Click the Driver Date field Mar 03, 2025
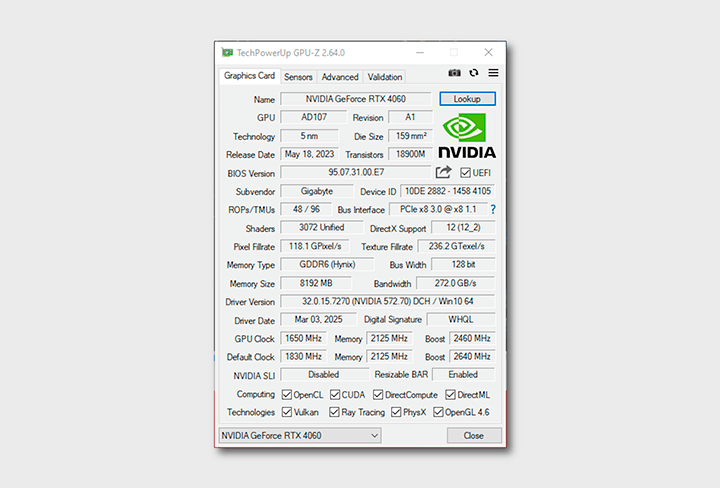This screenshot has width=720, height=488. pyautogui.click(x=318, y=320)
